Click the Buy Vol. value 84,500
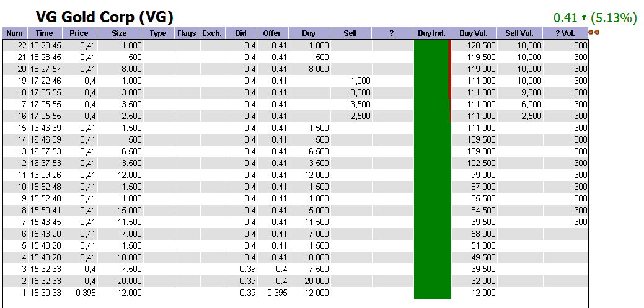 tap(483, 210)
